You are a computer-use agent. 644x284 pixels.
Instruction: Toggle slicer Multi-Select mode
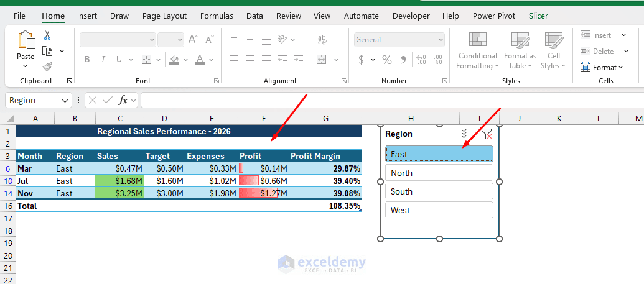click(x=467, y=134)
